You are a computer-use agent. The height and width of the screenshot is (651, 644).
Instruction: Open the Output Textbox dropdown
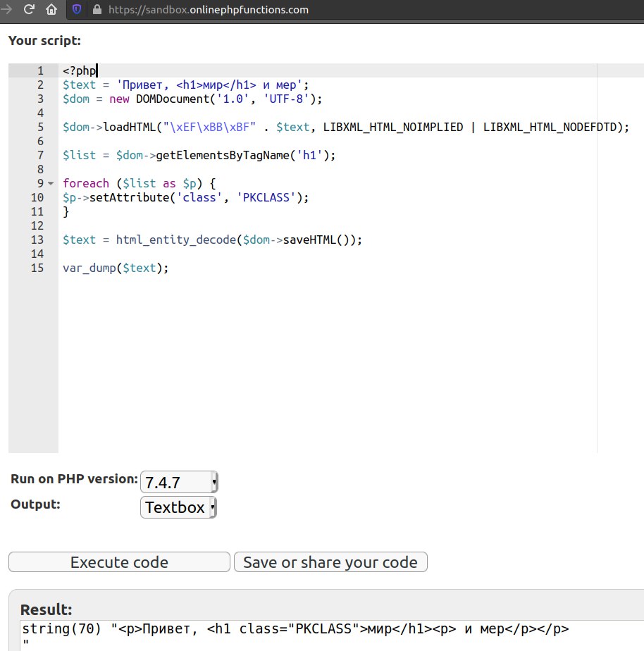pyautogui.click(x=178, y=507)
